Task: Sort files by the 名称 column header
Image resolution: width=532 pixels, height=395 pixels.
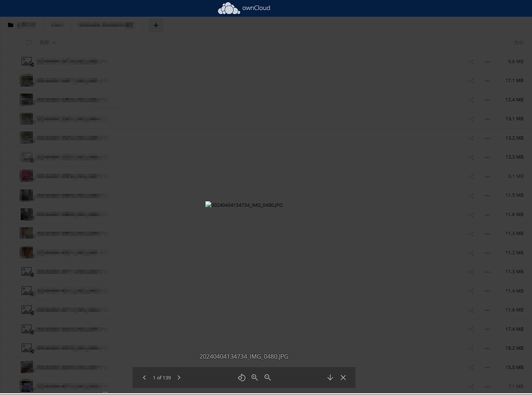Action: [46, 42]
